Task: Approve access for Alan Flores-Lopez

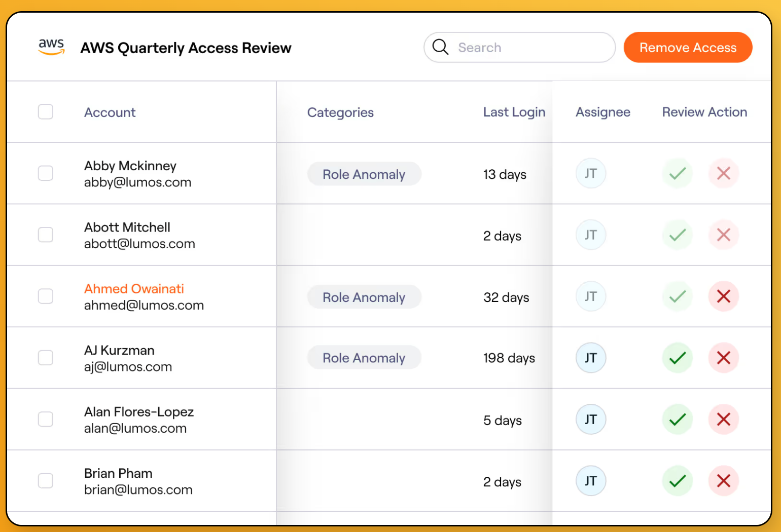Action: pos(677,420)
